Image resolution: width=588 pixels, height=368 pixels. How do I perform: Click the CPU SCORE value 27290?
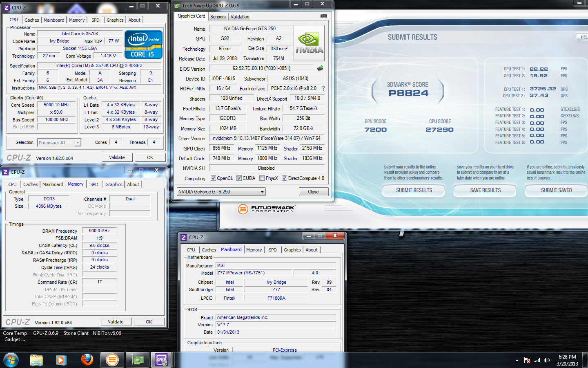click(x=440, y=130)
